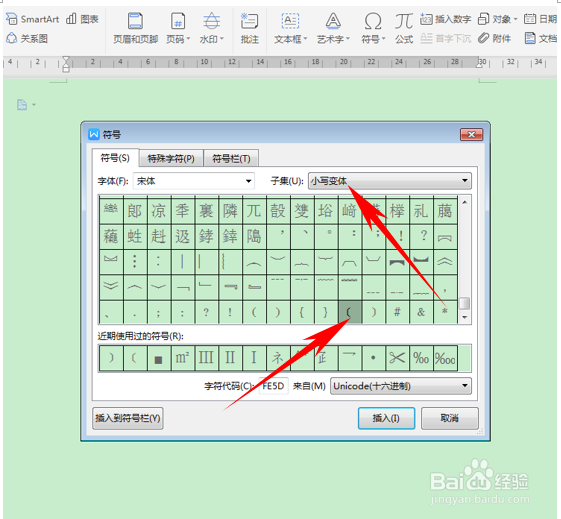Click 插入(I) insert button
Image resolution: width=561 pixels, height=519 pixels.
[x=386, y=418]
